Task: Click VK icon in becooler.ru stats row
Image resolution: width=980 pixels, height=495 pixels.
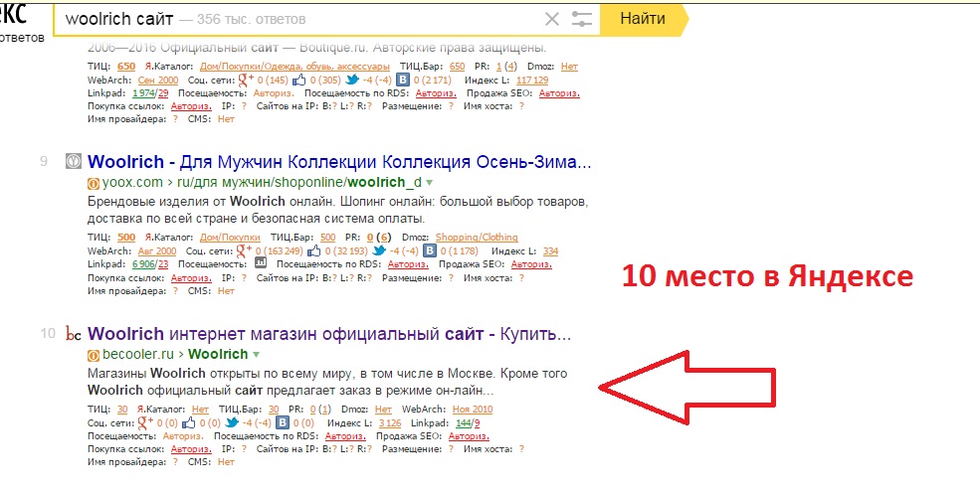Action: (x=283, y=422)
